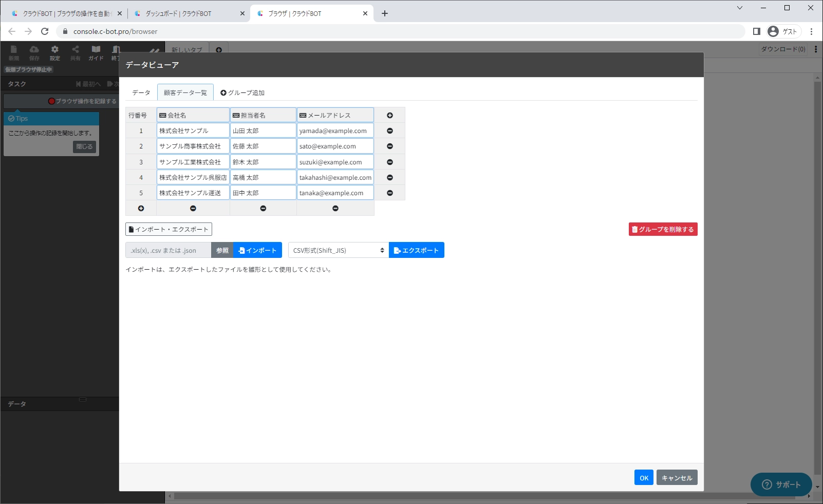Viewport: 823px width, 504px height.
Task: Open the browser three-dot menu
Action: tap(811, 31)
